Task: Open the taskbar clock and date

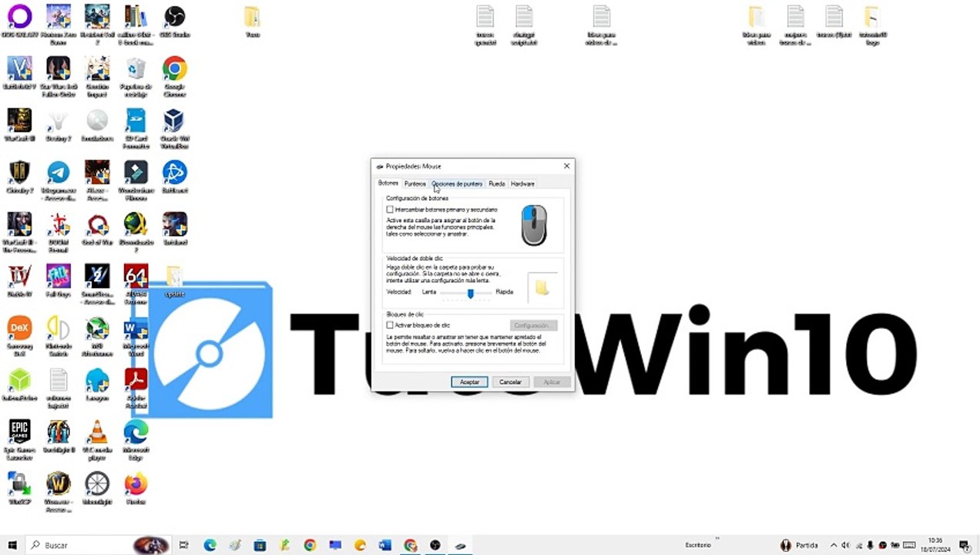Action: 935,545
